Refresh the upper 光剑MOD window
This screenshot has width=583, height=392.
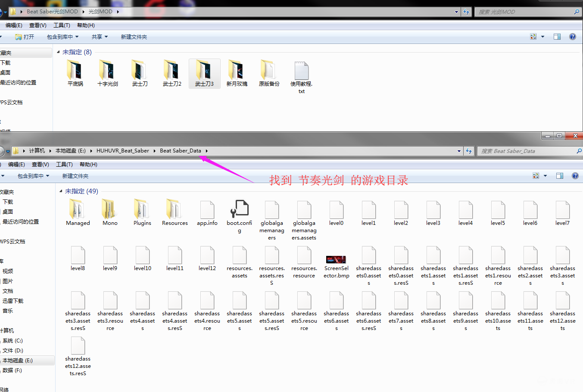466,12
